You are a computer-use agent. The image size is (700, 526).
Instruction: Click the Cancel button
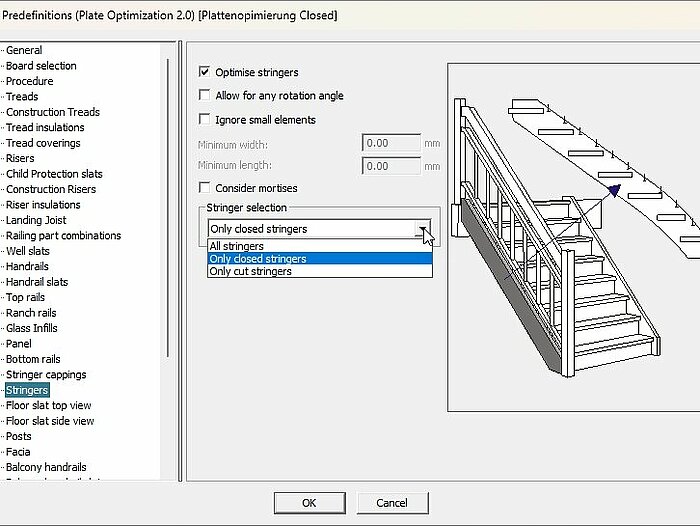(392, 503)
